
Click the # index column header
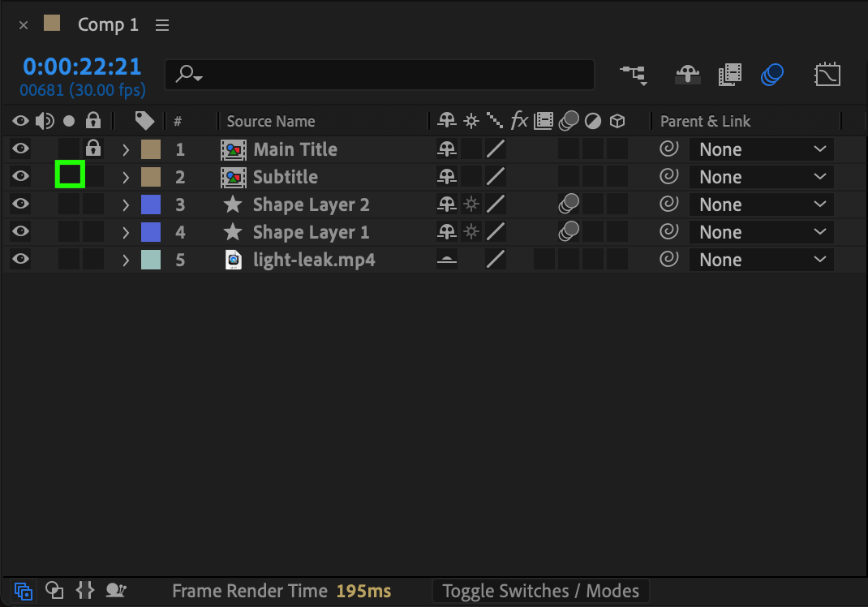click(178, 121)
